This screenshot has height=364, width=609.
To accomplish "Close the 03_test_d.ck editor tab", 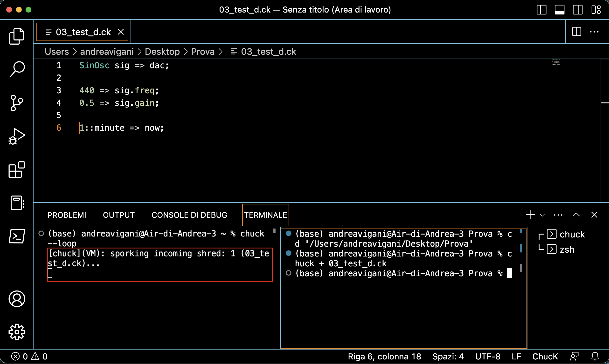I will (121, 32).
